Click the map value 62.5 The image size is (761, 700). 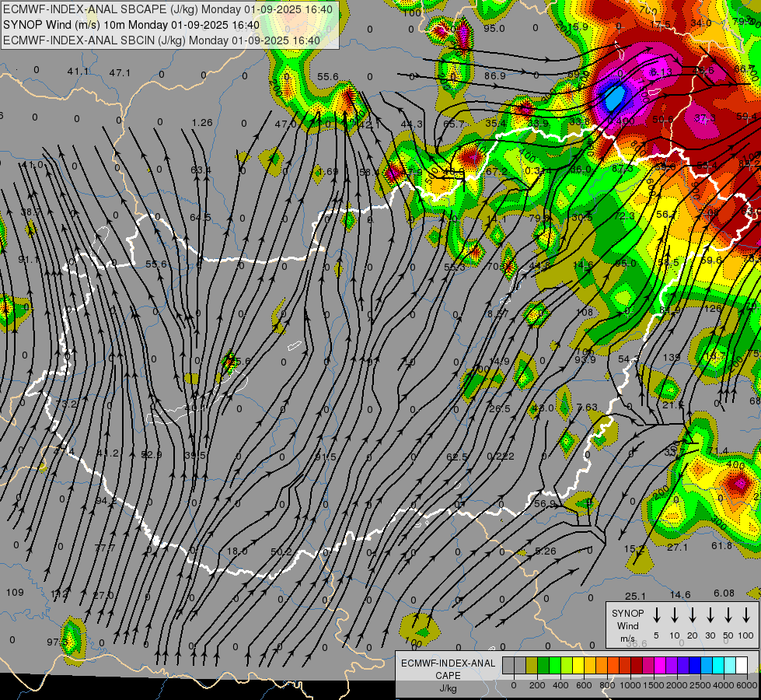tap(457, 457)
